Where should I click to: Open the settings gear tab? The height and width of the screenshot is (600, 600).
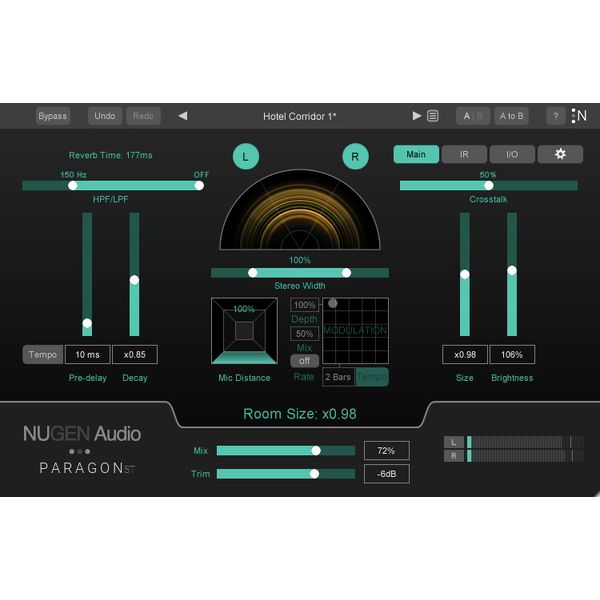pyautogui.click(x=560, y=154)
